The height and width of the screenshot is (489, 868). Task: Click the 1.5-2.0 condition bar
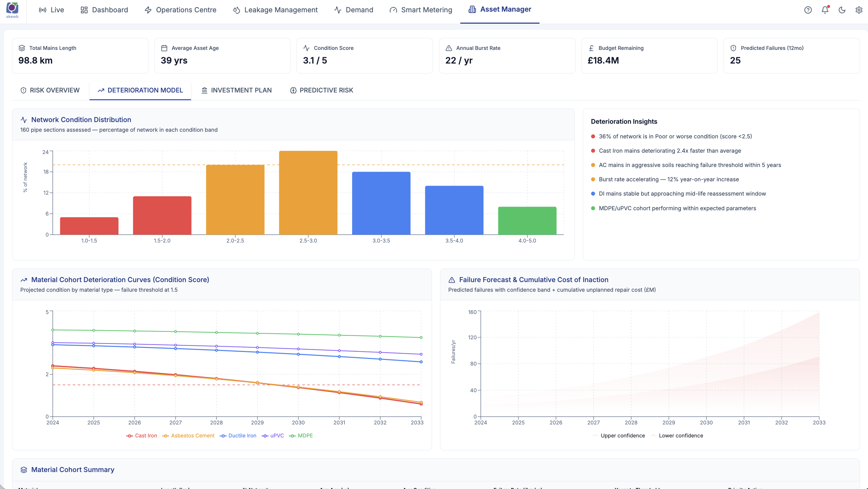[162, 216]
